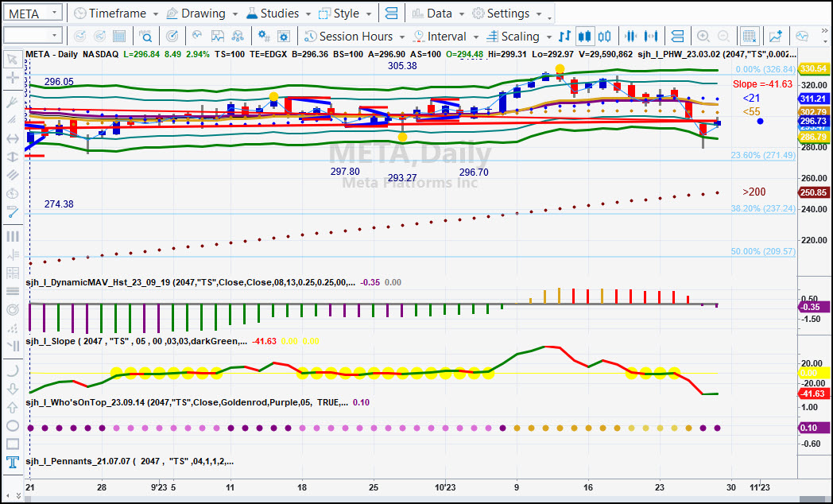The height and width of the screenshot is (504, 833).
Task: Click the 50.00% (209.57) Fibonacci label
Action: [x=763, y=251]
